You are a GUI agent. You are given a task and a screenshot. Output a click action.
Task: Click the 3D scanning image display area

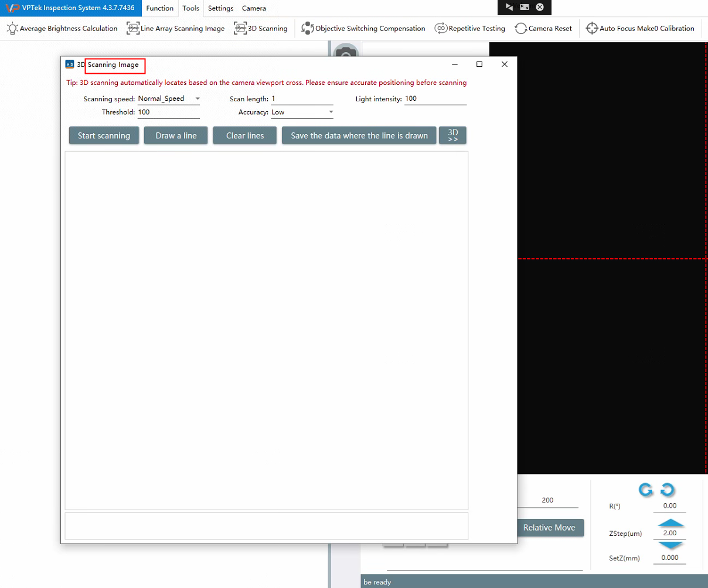pyautogui.click(x=266, y=330)
